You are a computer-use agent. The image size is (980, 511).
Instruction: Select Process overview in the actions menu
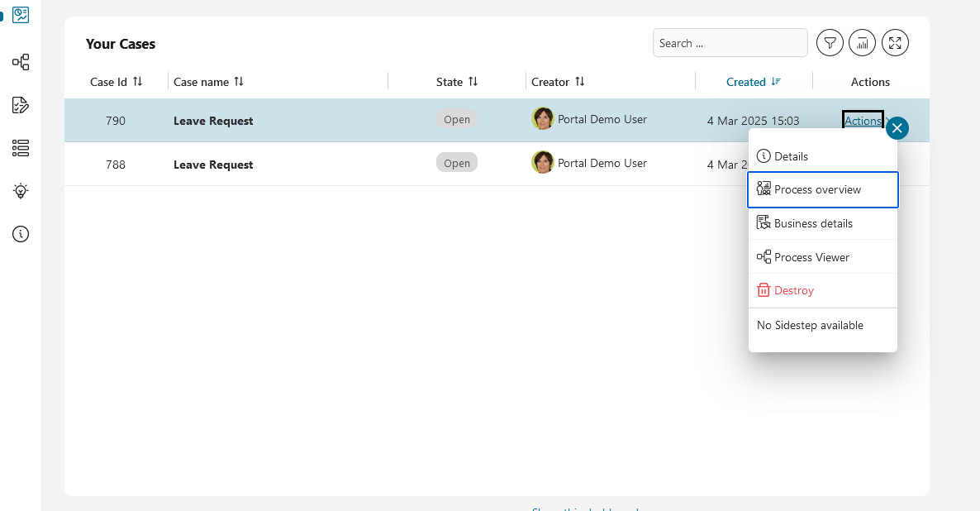tap(822, 189)
